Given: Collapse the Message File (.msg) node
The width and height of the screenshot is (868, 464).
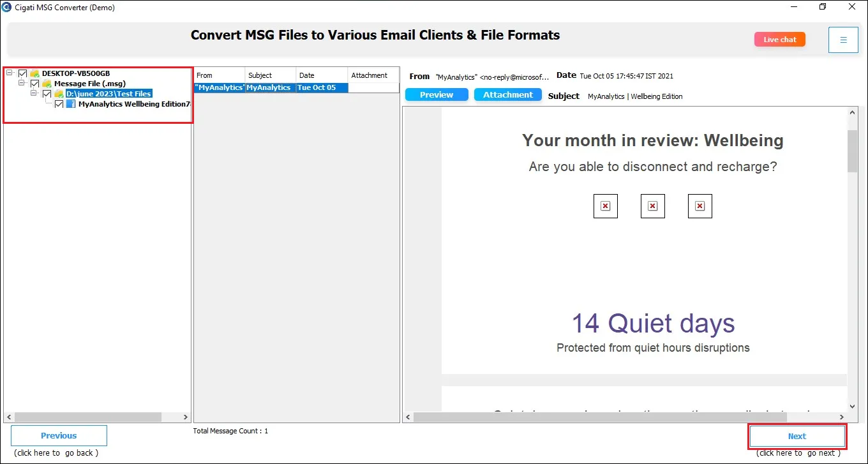Looking at the screenshot, I should tap(22, 83).
